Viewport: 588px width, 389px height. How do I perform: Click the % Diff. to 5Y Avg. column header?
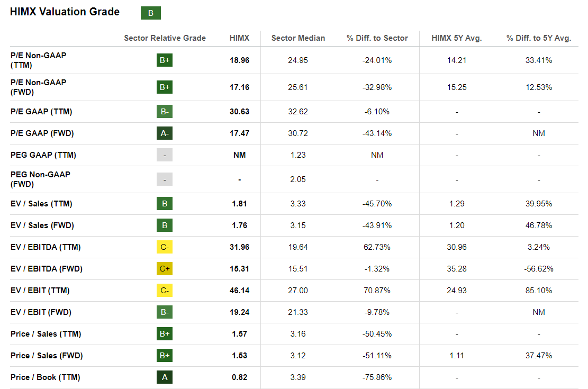(539, 38)
